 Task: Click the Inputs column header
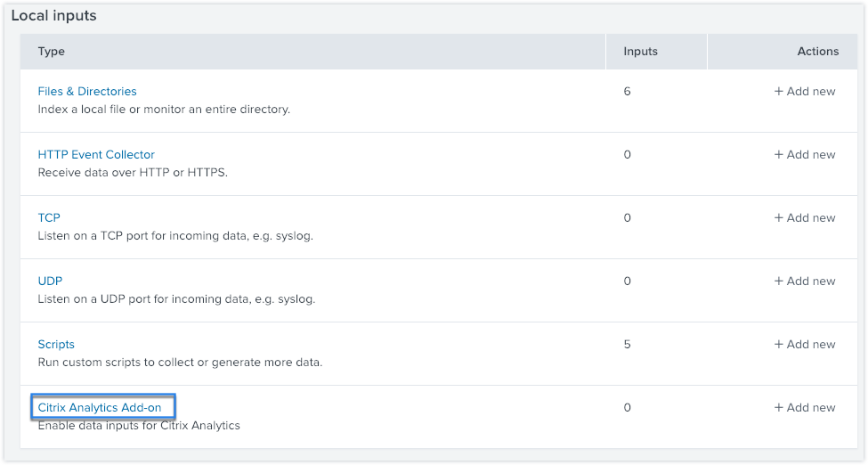point(641,52)
